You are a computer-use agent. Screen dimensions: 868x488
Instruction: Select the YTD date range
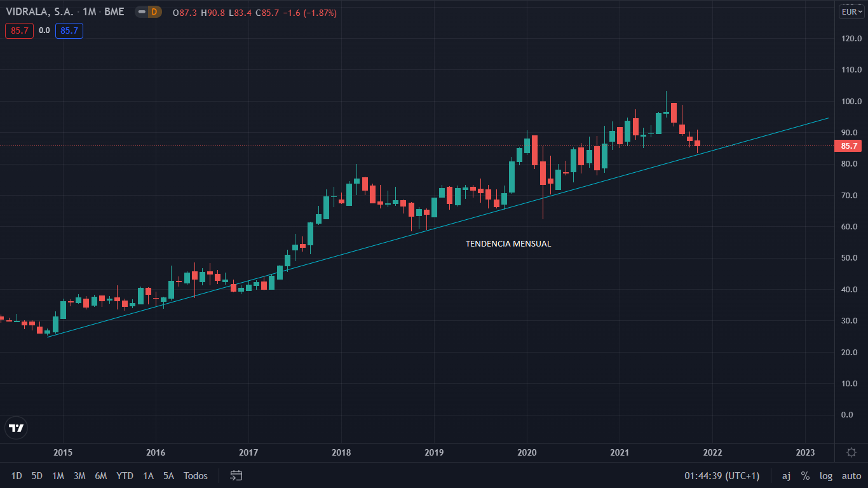(x=125, y=476)
